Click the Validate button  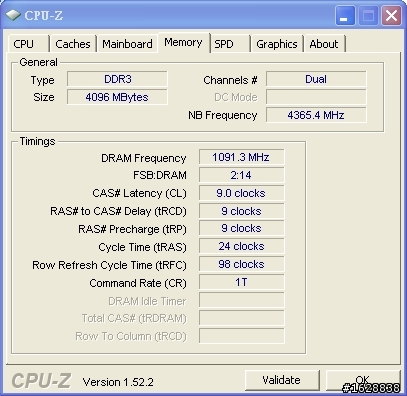click(282, 380)
